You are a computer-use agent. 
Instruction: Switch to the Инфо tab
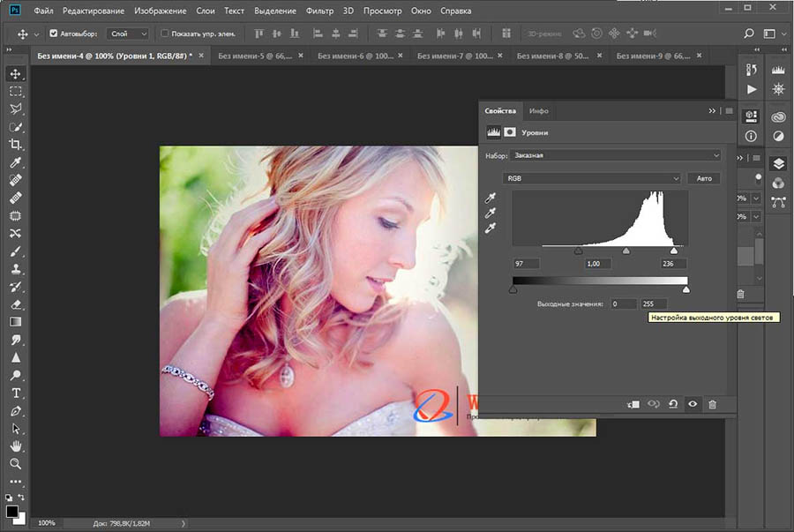[x=538, y=111]
